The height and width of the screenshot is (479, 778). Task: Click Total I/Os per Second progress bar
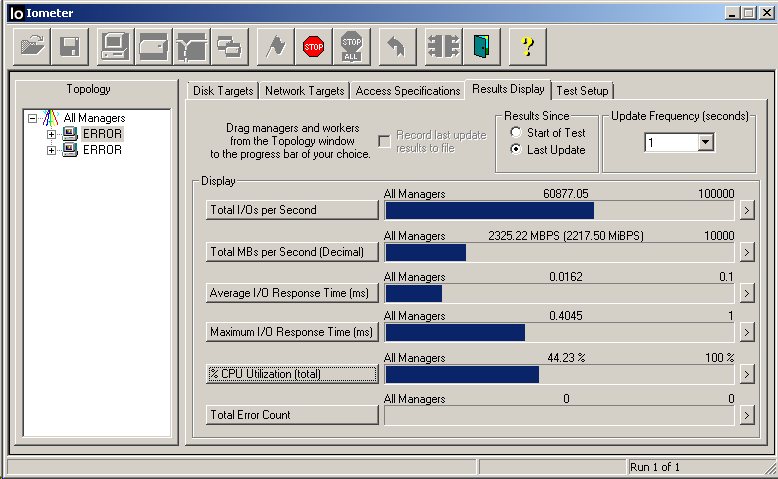point(559,210)
